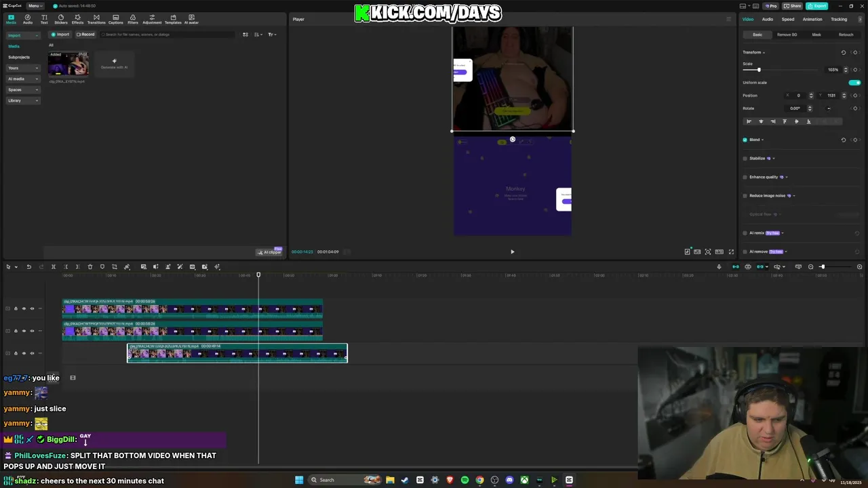Add a keyframe for Scale
This screenshot has height=488, width=868.
(x=855, y=70)
